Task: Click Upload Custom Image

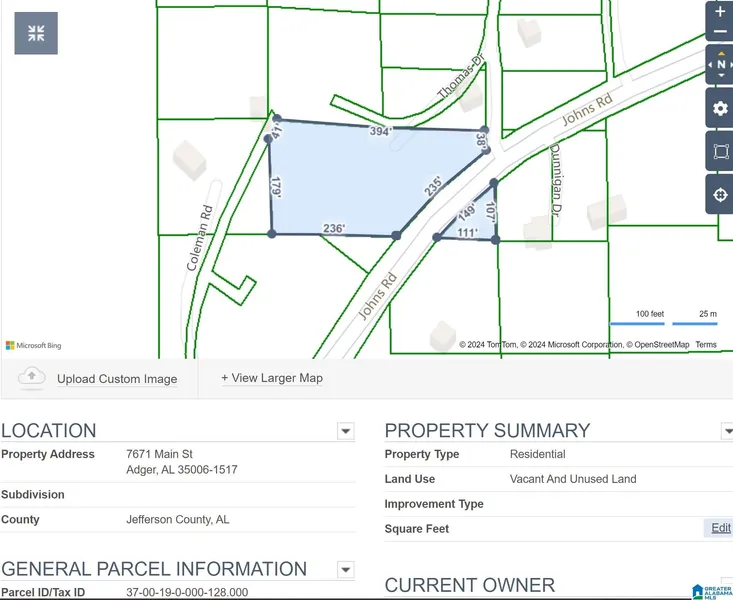Action: tap(117, 379)
